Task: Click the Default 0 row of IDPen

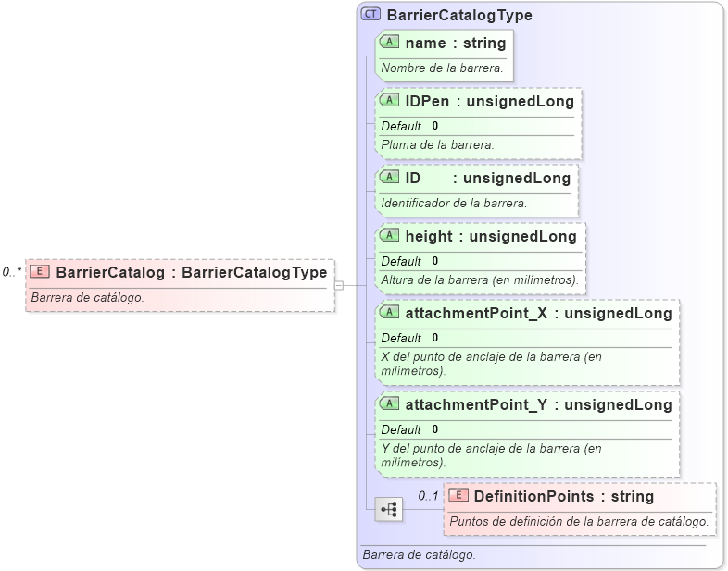Action: [x=477, y=126]
